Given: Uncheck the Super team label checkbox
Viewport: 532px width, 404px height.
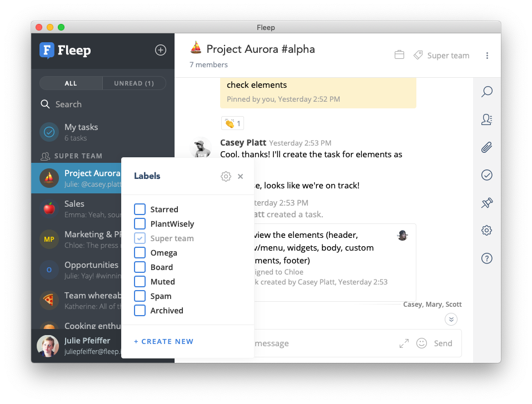Looking at the screenshot, I should pyautogui.click(x=140, y=238).
